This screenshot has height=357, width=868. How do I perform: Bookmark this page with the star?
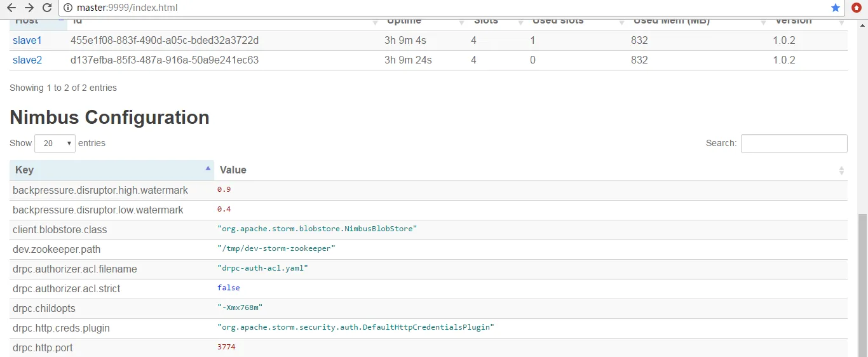pos(836,8)
